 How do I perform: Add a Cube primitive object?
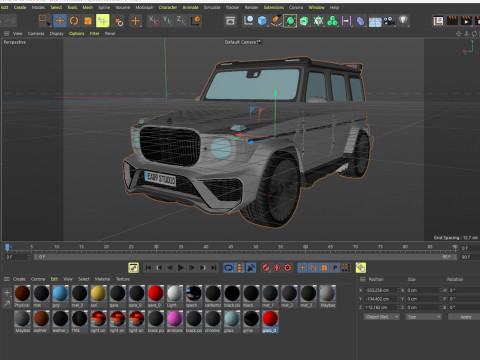click(x=262, y=21)
